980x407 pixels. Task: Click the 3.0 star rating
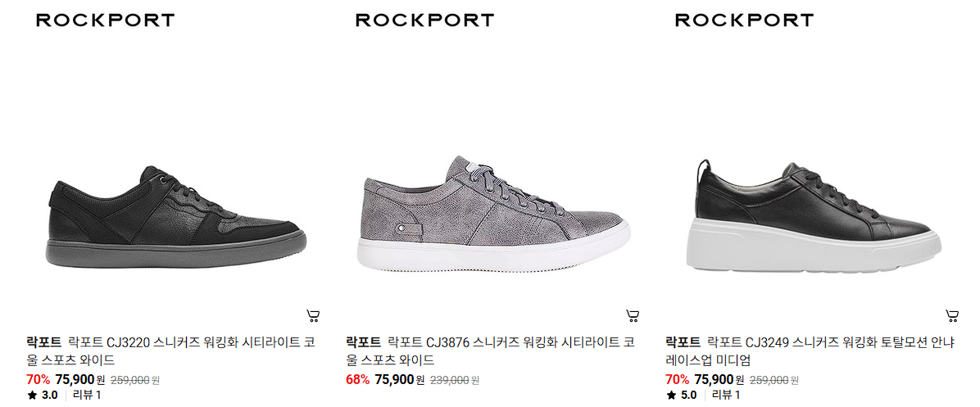tap(43, 396)
